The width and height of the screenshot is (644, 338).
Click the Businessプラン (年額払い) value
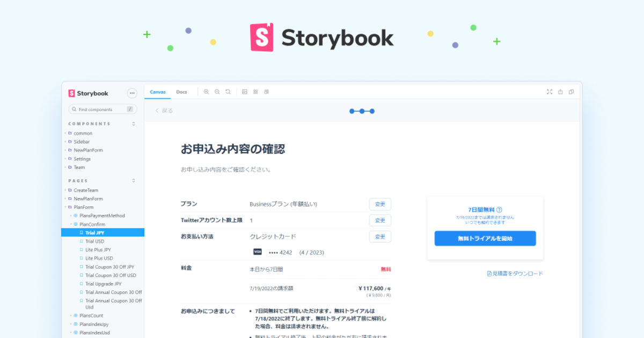[283, 204]
